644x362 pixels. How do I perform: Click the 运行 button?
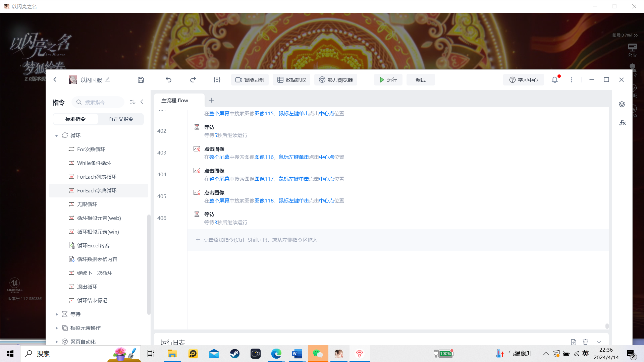coord(388,80)
